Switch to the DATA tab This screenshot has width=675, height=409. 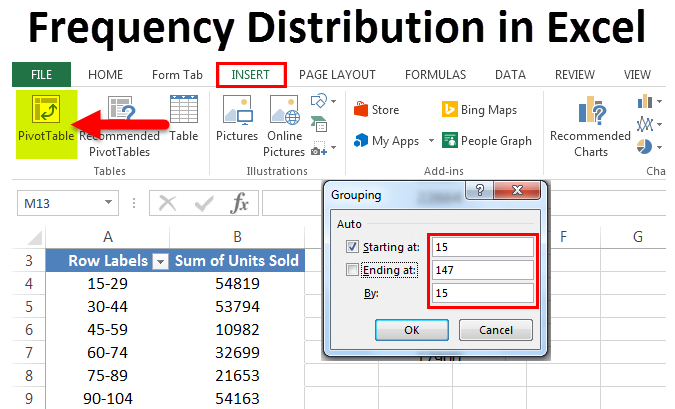tap(510, 75)
